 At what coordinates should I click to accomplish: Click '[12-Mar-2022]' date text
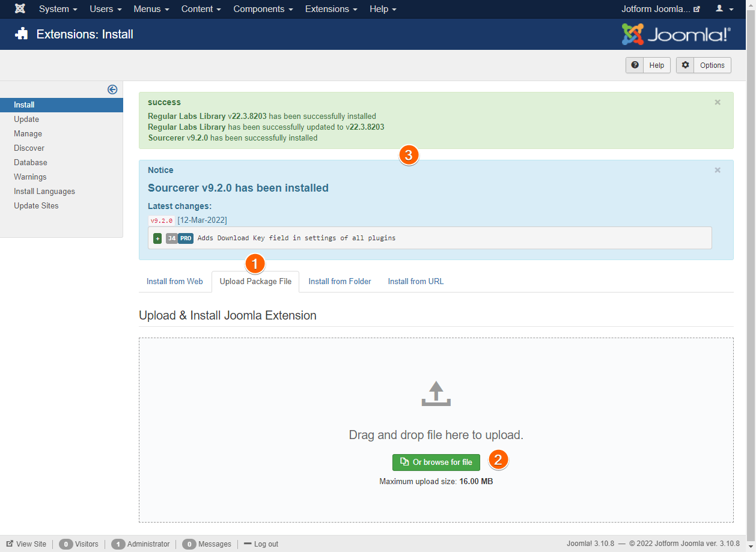[203, 220]
